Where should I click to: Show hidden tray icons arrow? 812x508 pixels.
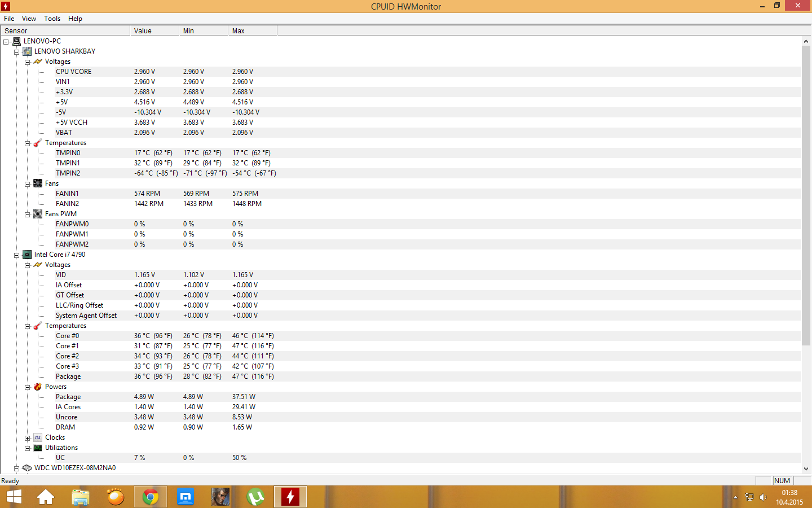click(735, 497)
